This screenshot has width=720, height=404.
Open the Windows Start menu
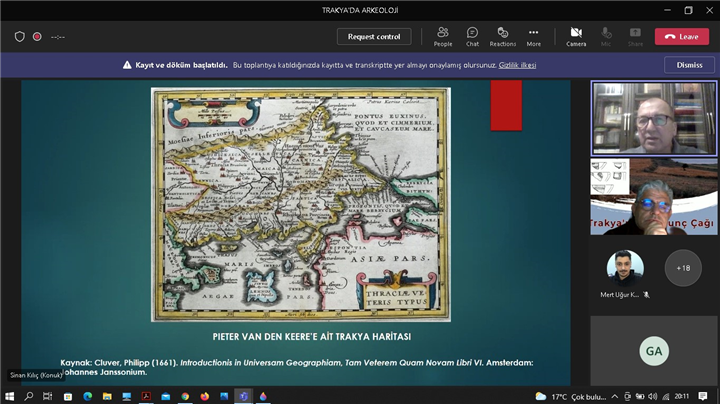[9, 396]
